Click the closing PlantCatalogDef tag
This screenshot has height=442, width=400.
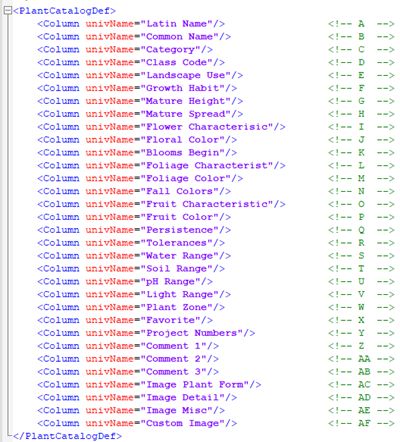(67, 436)
